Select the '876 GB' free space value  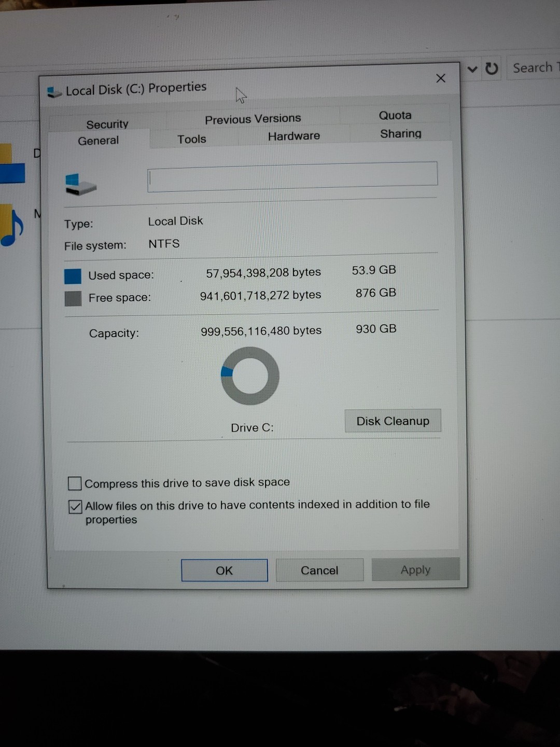click(x=376, y=293)
